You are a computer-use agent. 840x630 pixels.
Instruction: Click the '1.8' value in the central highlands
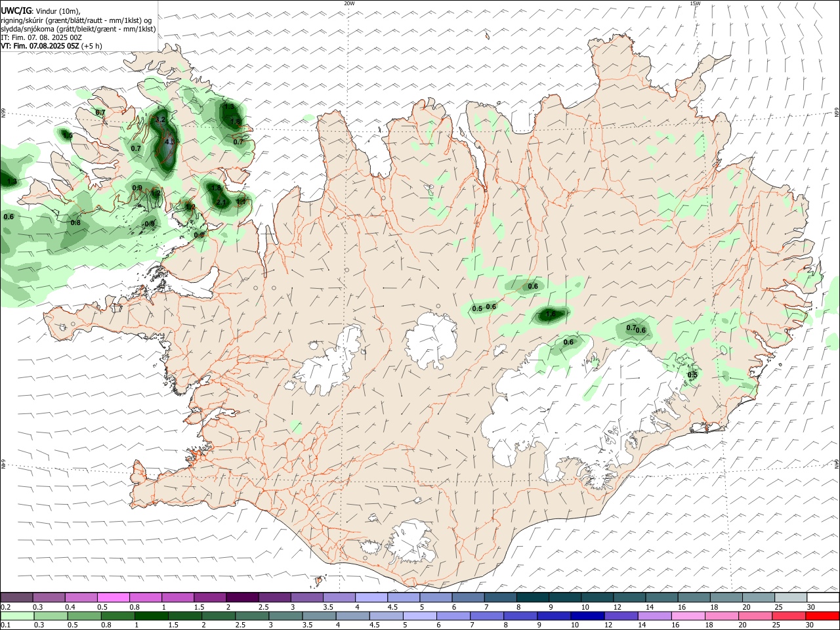point(551,314)
